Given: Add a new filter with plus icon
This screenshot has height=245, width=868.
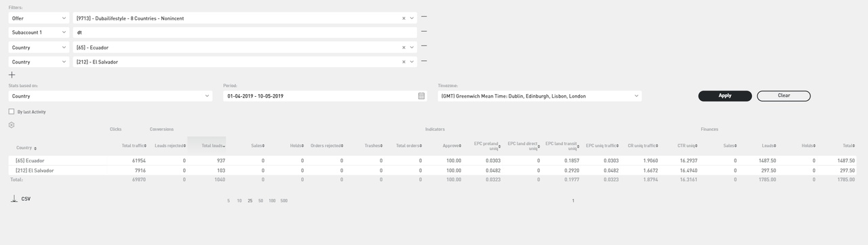Looking at the screenshot, I should (x=12, y=74).
